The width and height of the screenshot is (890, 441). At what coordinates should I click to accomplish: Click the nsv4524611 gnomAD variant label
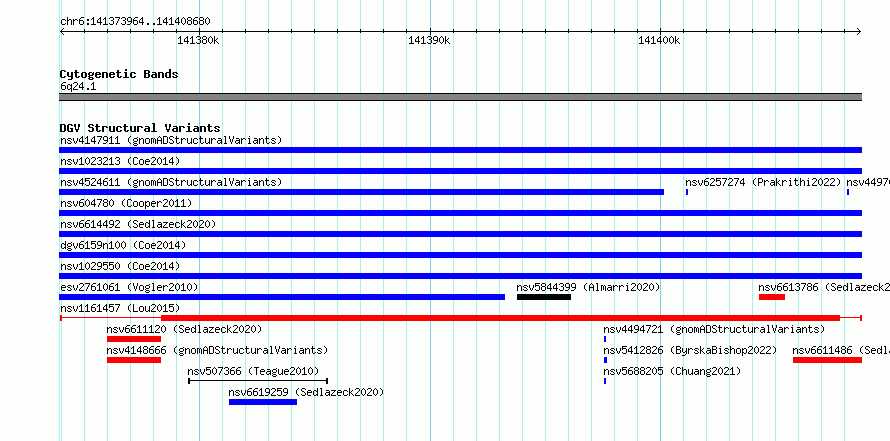coord(171,182)
